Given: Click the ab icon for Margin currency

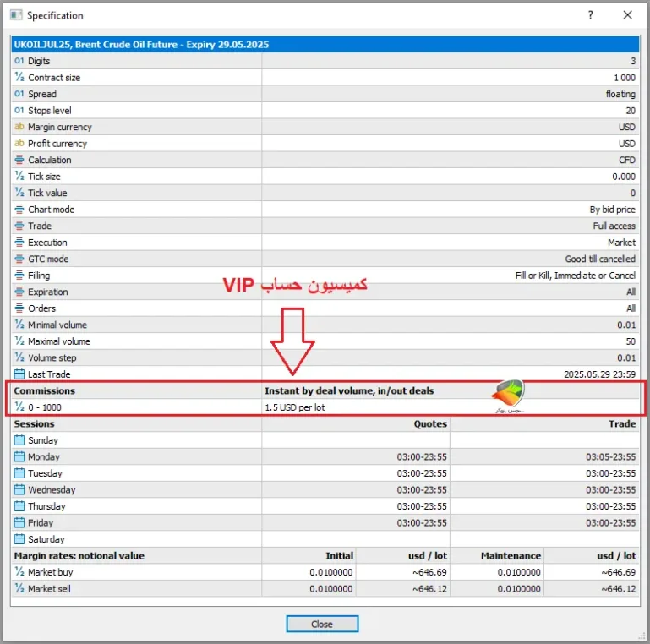Looking at the screenshot, I should (19, 127).
